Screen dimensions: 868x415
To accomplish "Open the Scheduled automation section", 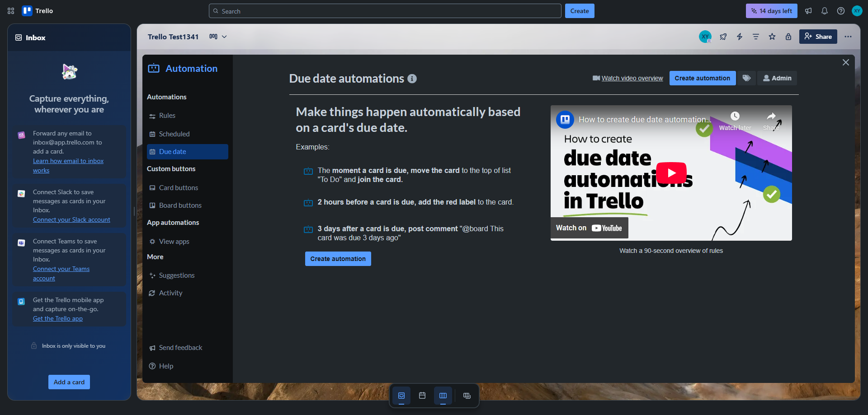I will click(x=188, y=134).
